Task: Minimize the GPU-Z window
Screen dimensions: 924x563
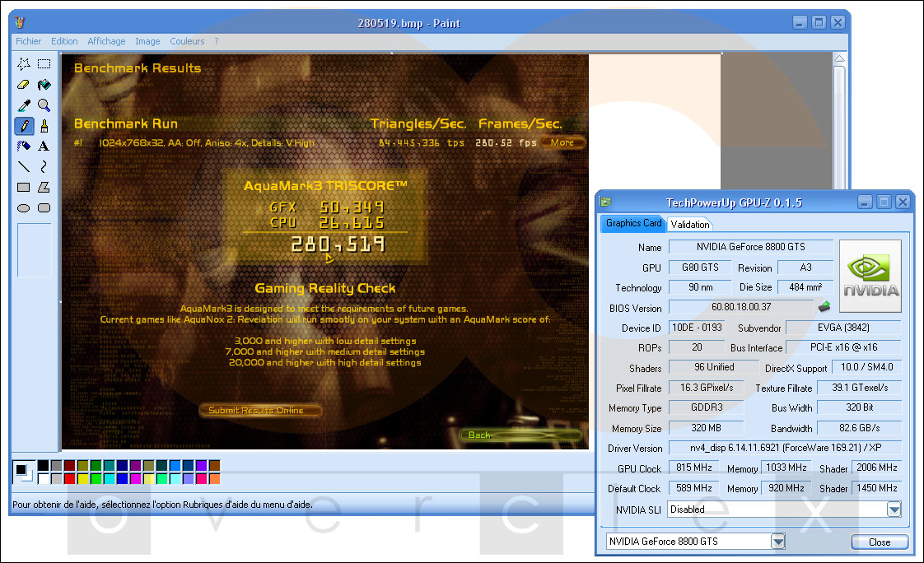Action: pyautogui.click(x=865, y=202)
